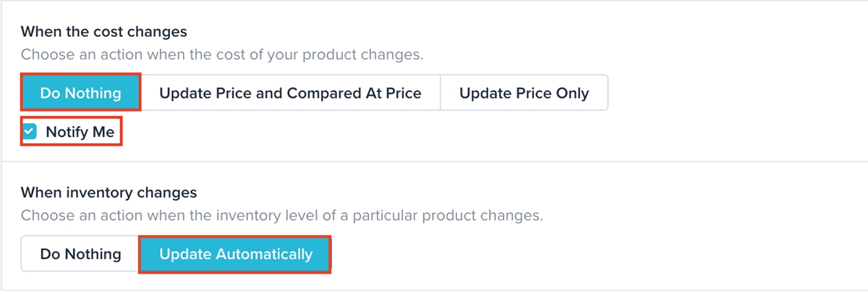Image resolution: width=868 pixels, height=291 pixels.
Task: Click the cost change description text
Action: [221, 54]
